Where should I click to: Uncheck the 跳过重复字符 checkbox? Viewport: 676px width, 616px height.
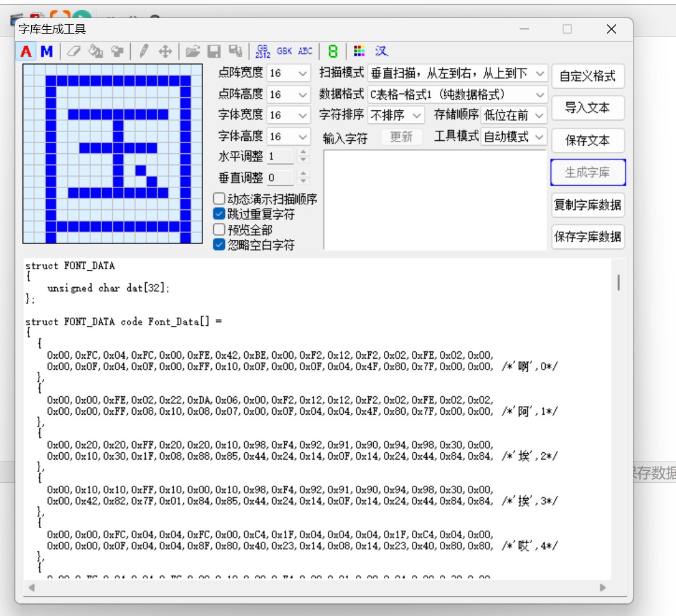point(219,214)
